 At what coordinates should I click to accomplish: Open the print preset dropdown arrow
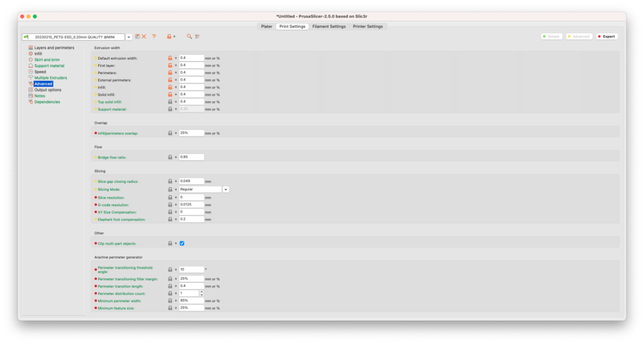(x=128, y=37)
